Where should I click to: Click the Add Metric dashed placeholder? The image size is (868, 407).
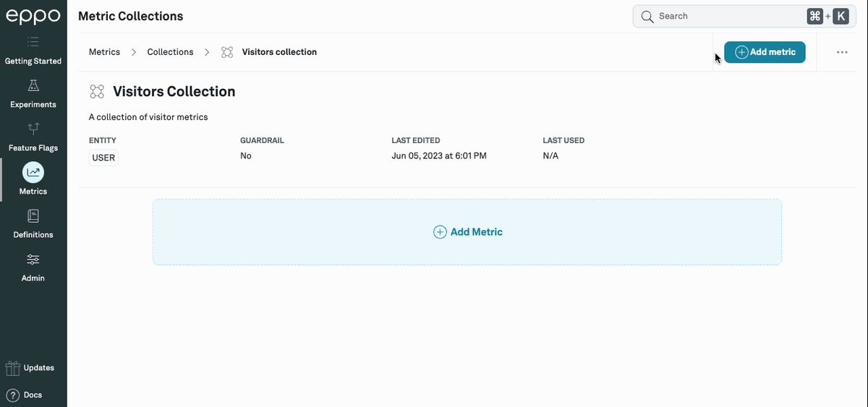pyautogui.click(x=467, y=232)
